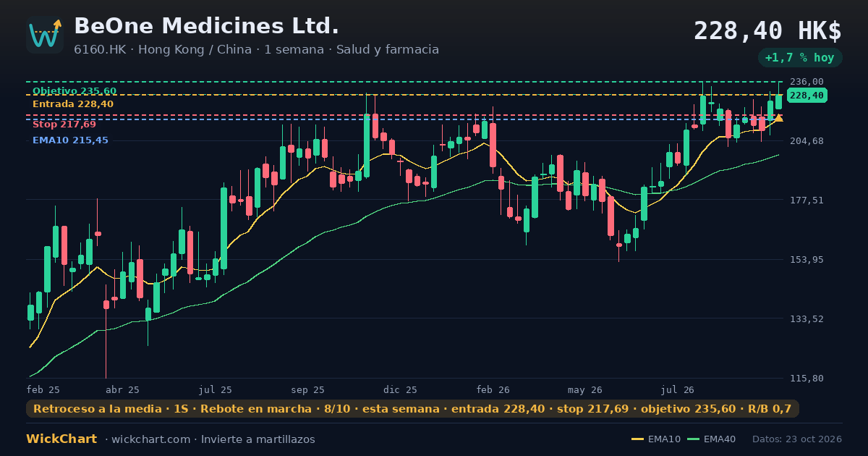Open the wickchart.com footer link

(x=151, y=439)
